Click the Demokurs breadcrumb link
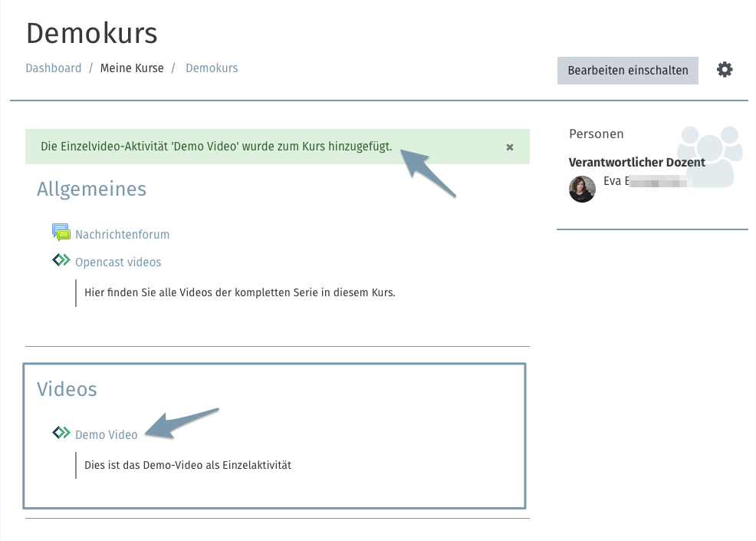The height and width of the screenshot is (541, 756). (212, 68)
